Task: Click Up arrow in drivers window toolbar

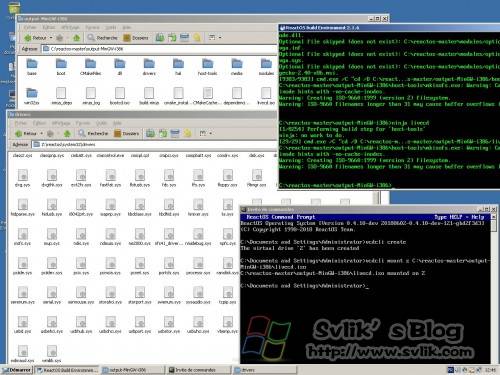Action: [67, 133]
